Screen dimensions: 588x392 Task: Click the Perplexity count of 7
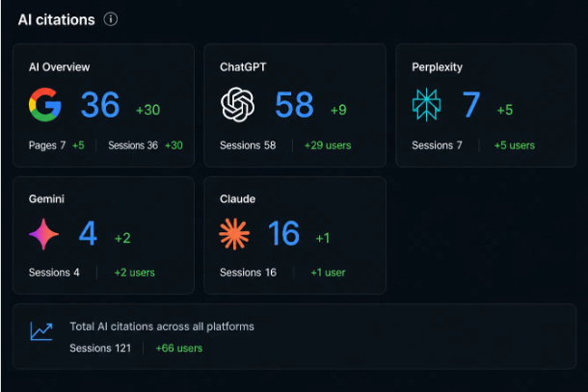tap(471, 105)
